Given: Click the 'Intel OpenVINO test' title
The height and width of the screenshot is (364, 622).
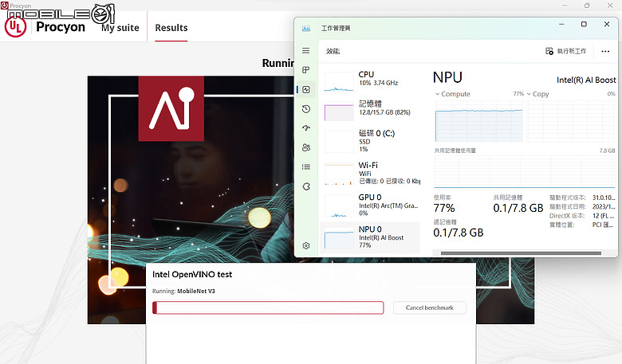Looking at the screenshot, I should click(192, 274).
